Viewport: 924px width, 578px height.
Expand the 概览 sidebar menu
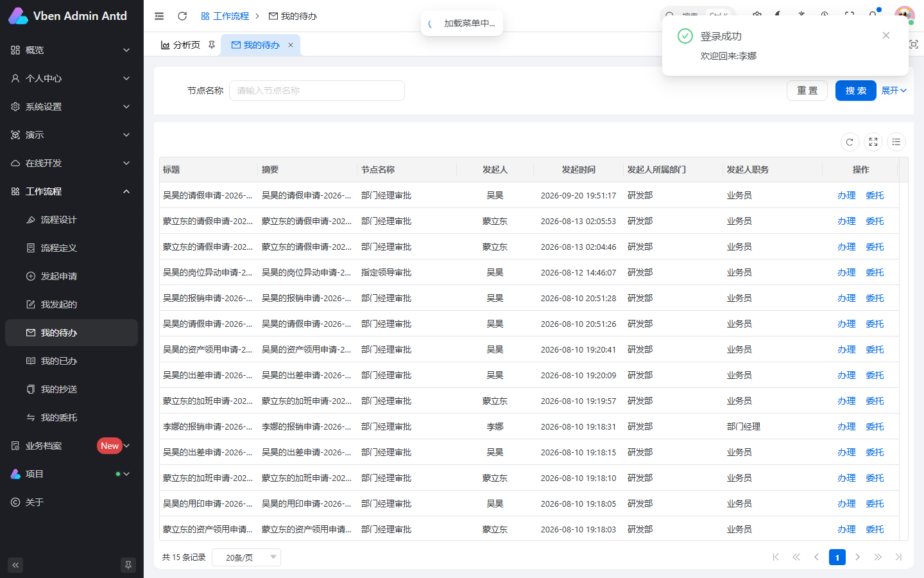[x=72, y=50]
